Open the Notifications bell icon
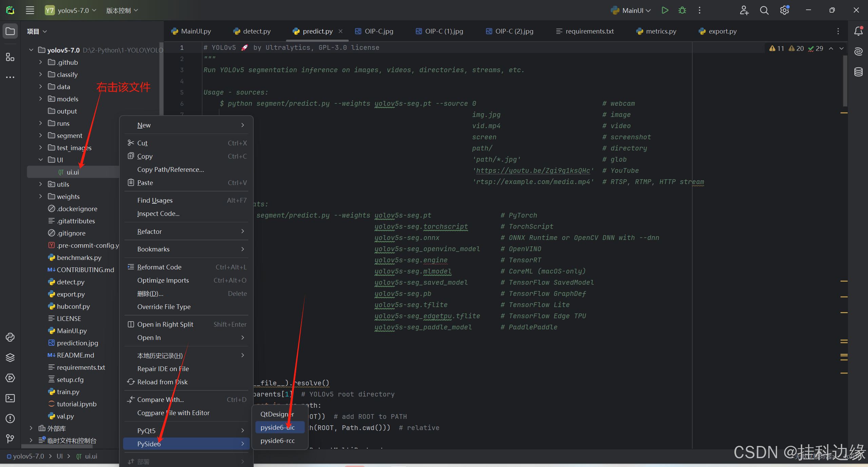The height and width of the screenshot is (467, 868). pos(859,31)
